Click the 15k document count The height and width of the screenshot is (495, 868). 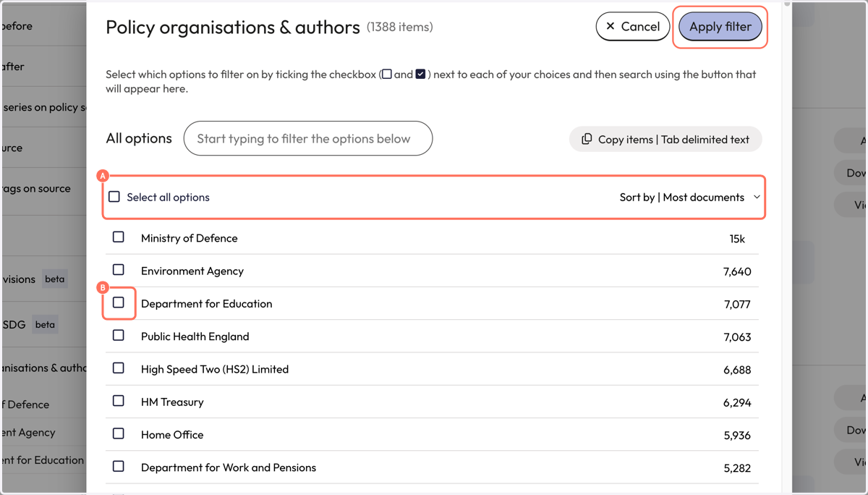[x=737, y=239]
